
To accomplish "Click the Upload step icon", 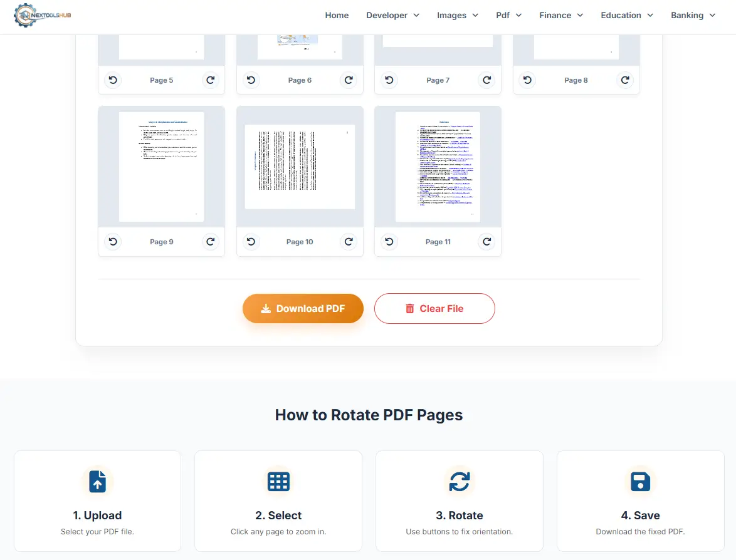I will pos(97,481).
